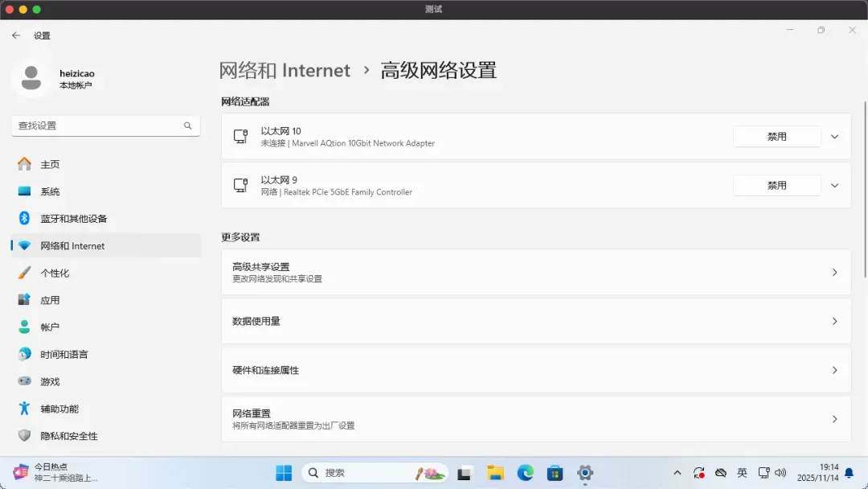
Task: Click the Windows Start button
Action: coord(284,473)
